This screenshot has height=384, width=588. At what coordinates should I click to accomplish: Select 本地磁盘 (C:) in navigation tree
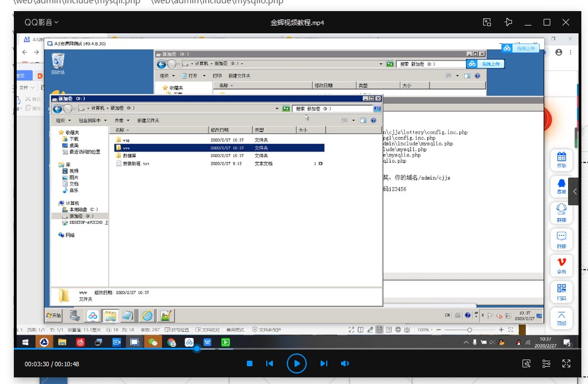83,209
